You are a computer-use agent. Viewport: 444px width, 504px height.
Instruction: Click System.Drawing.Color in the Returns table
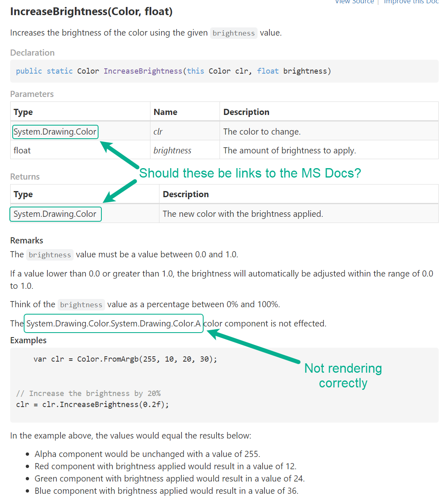pyautogui.click(x=55, y=214)
